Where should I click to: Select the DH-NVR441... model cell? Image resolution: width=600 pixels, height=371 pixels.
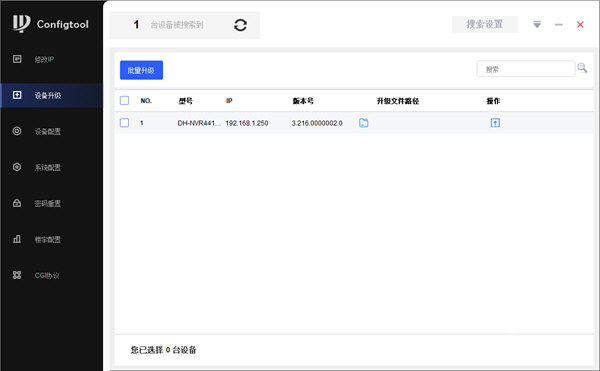click(199, 123)
